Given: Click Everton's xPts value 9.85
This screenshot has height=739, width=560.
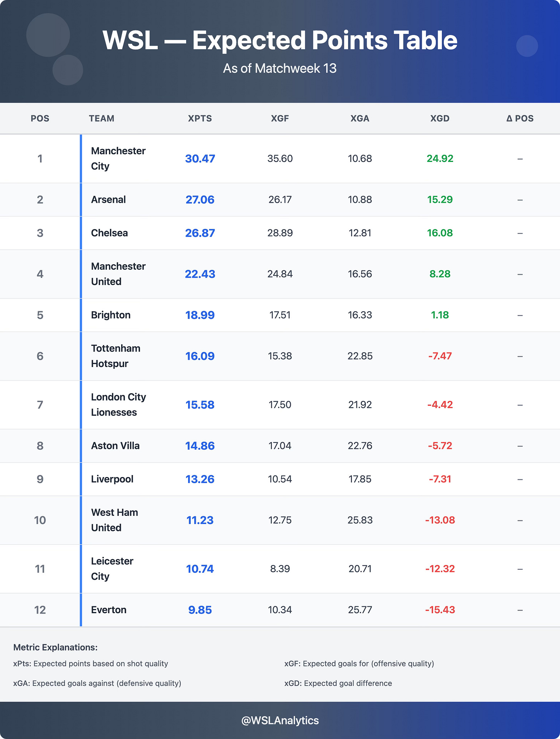Looking at the screenshot, I should click(200, 610).
